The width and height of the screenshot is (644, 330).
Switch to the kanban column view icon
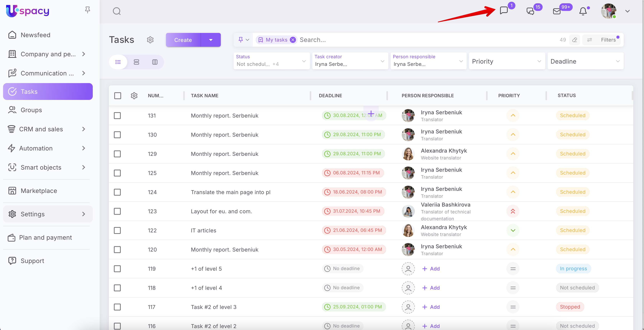pyautogui.click(x=155, y=62)
